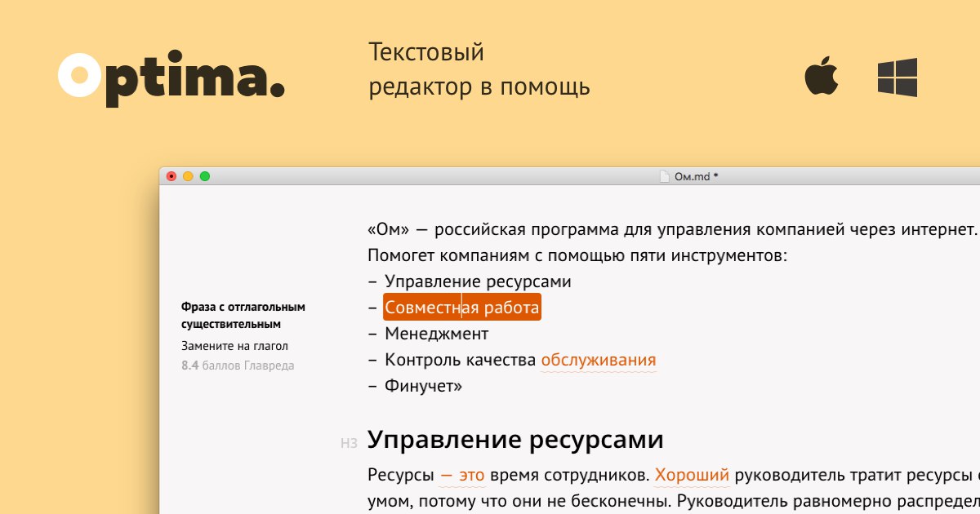Click the Optima logo
Image resolution: width=980 pixels, height=514 pixels.
pyautogui.click(x=171, y=78)
